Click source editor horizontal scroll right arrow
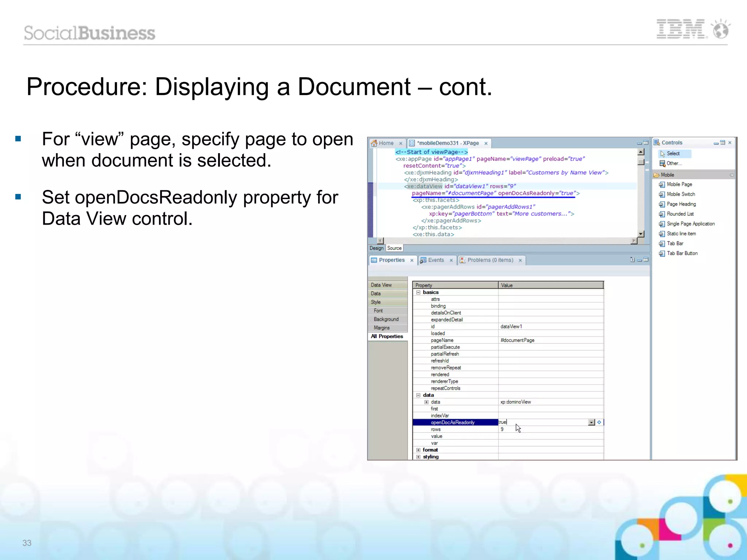Screen dimensions: 747x560 pyautogui.click(x=634, y=241)
